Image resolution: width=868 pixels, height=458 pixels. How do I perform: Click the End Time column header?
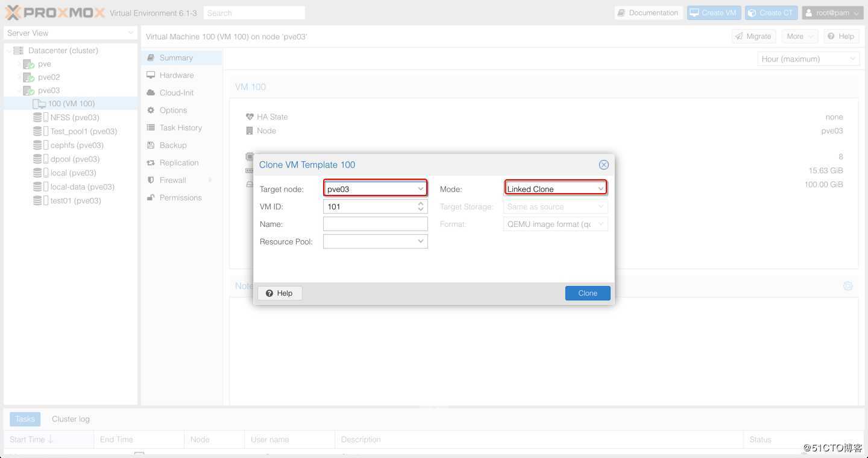[139, 439]
